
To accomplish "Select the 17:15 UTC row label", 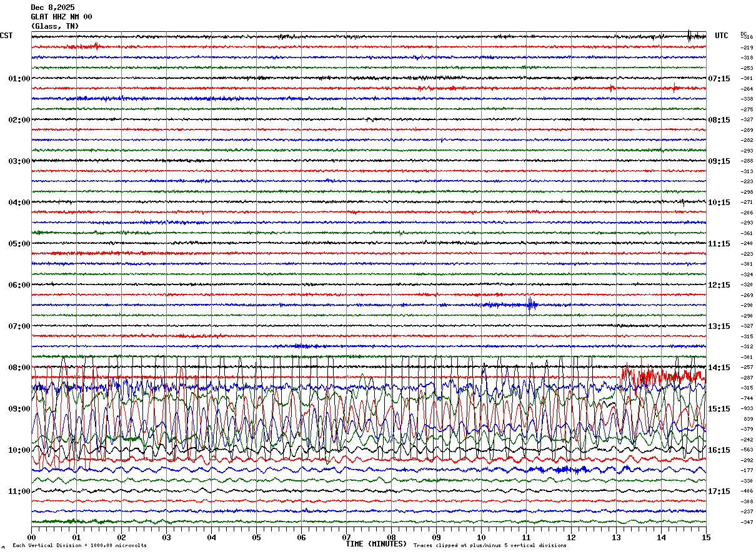I will coord(719,491).
